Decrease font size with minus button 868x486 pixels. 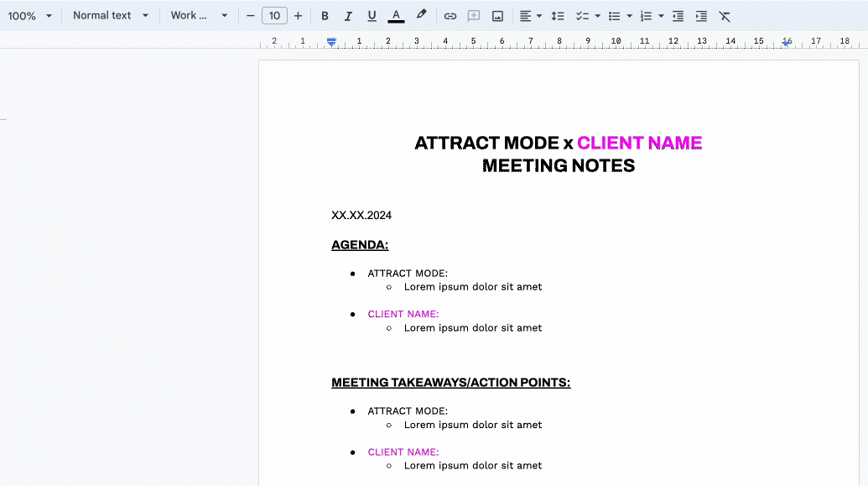(x=250, y=16)
